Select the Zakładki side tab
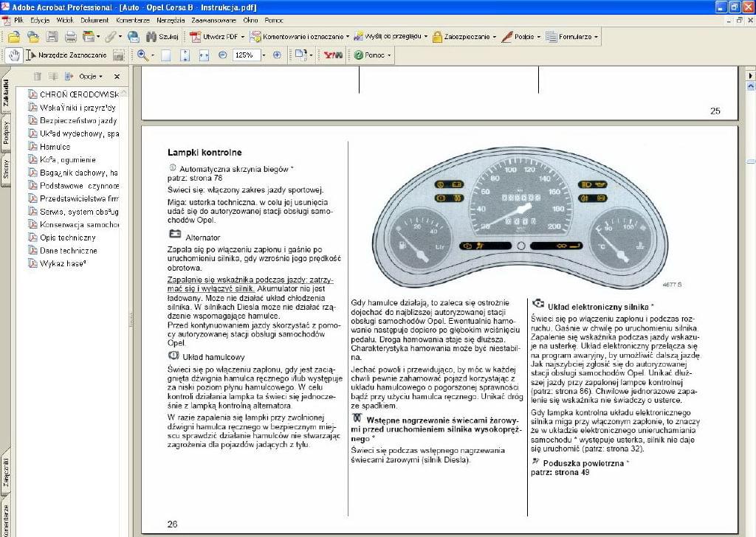The image size is (756, 537). 6,94
